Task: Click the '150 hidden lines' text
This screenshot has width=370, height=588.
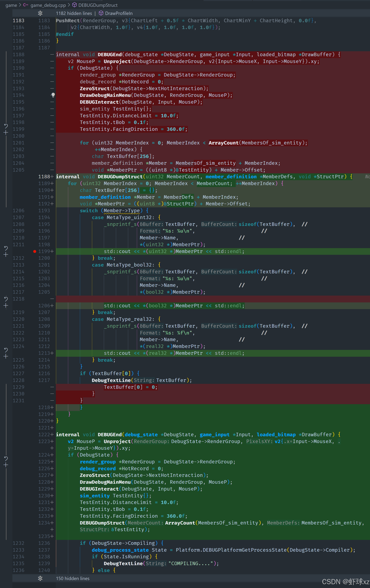Action: point(73,578)
